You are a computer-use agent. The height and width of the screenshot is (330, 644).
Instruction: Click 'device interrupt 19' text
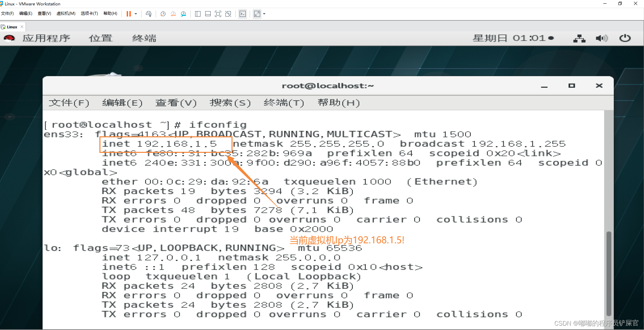click(170, 229)
